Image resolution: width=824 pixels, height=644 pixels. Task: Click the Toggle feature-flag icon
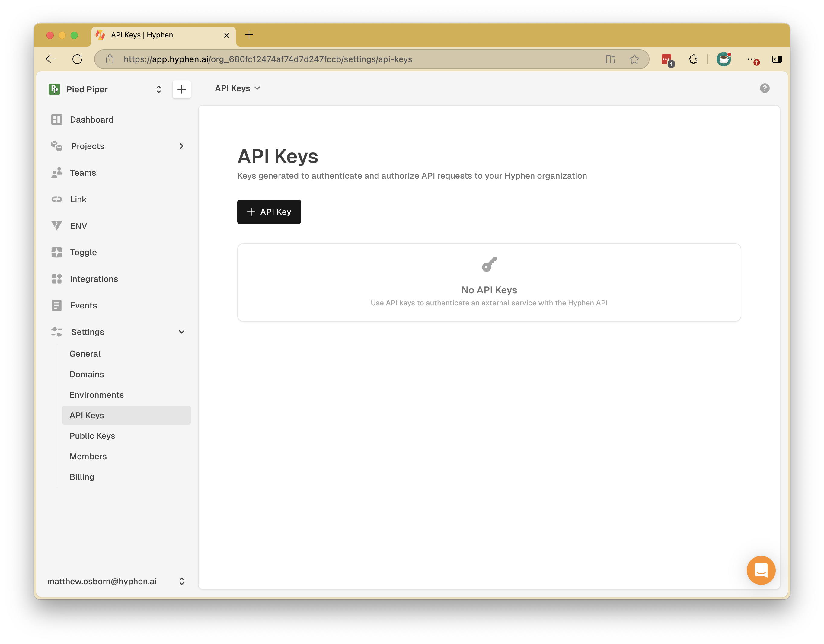click(57, 252)
